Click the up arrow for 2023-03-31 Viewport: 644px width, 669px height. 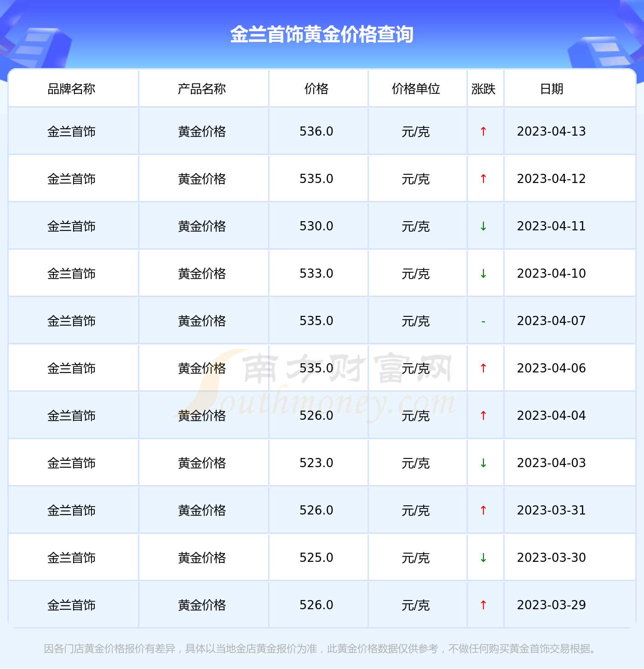483,510
